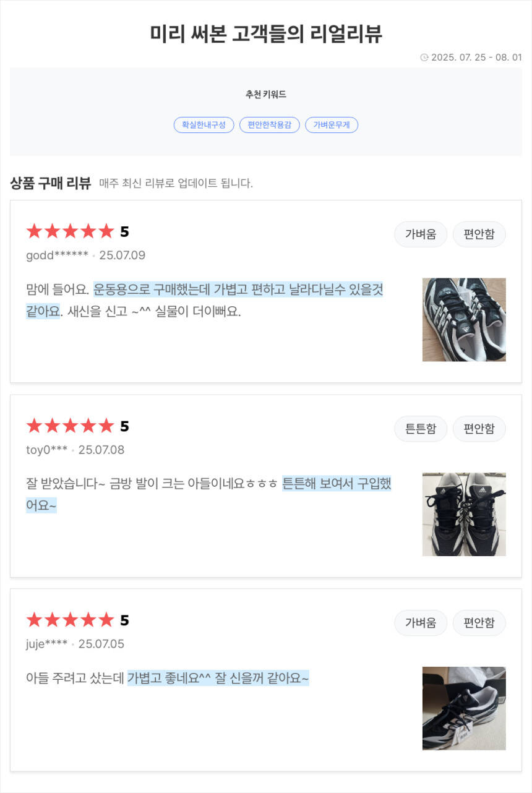
Task: Click the 튼튼함 tag on toy0 review
Action: pyautogui.click(x=421, y=429)
